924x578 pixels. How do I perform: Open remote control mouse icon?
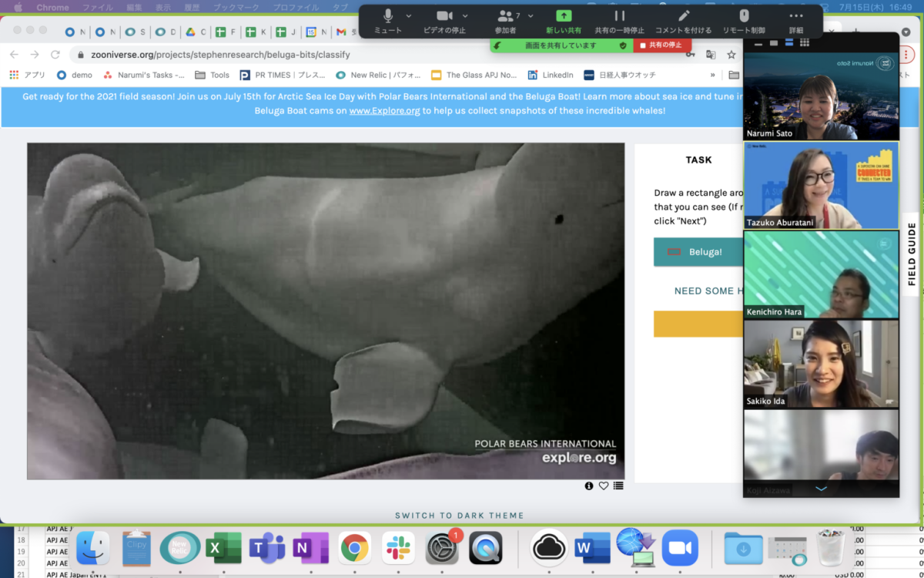pyautogui.click(x=744, y=16)
